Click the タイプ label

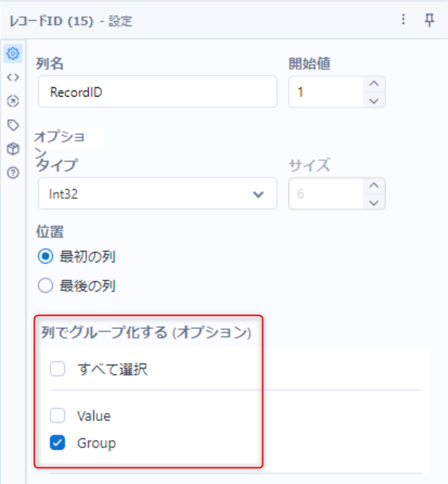[x=57, y=165]
